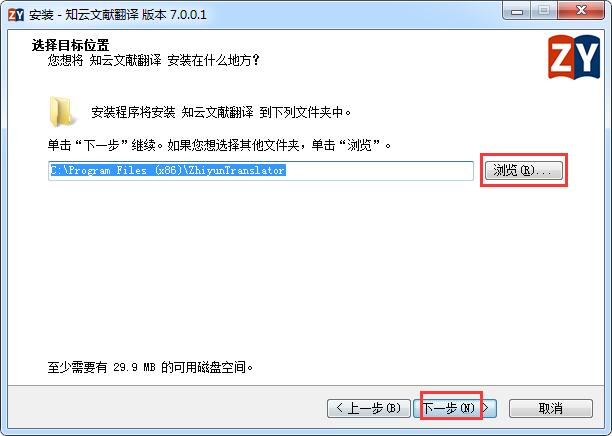Abort setup with the 取消 button

click(x=551, y=408)
